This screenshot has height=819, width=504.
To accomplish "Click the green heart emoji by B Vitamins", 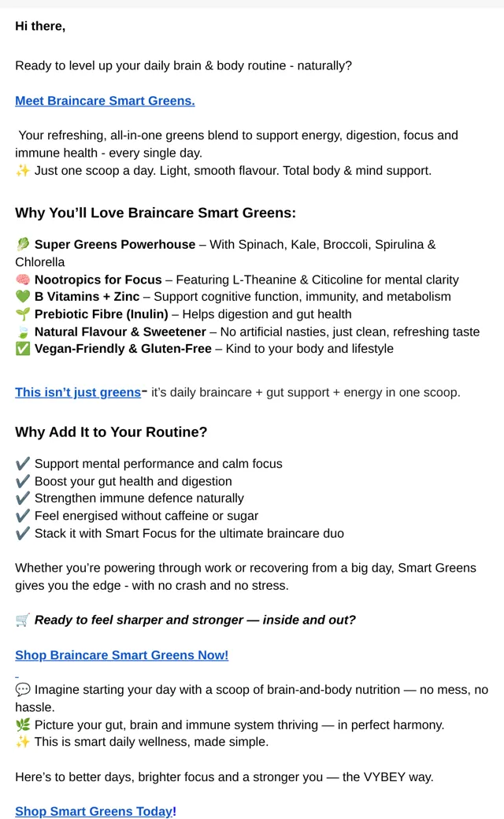I will coord(23,297).
